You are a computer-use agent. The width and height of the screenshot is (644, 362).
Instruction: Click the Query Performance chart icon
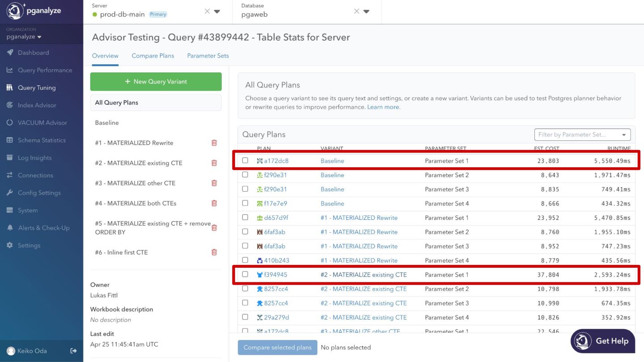(x=10, y=70)
